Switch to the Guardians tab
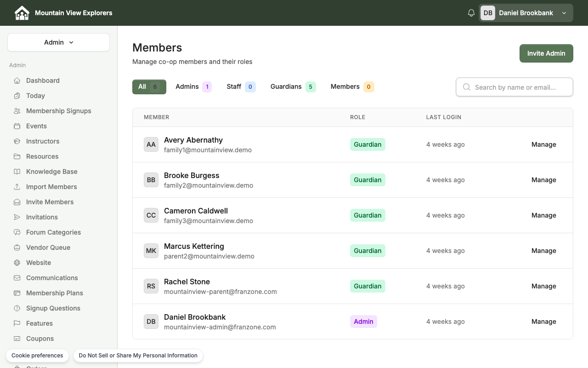The image size is (588, 368). click(x=293, y=87)
